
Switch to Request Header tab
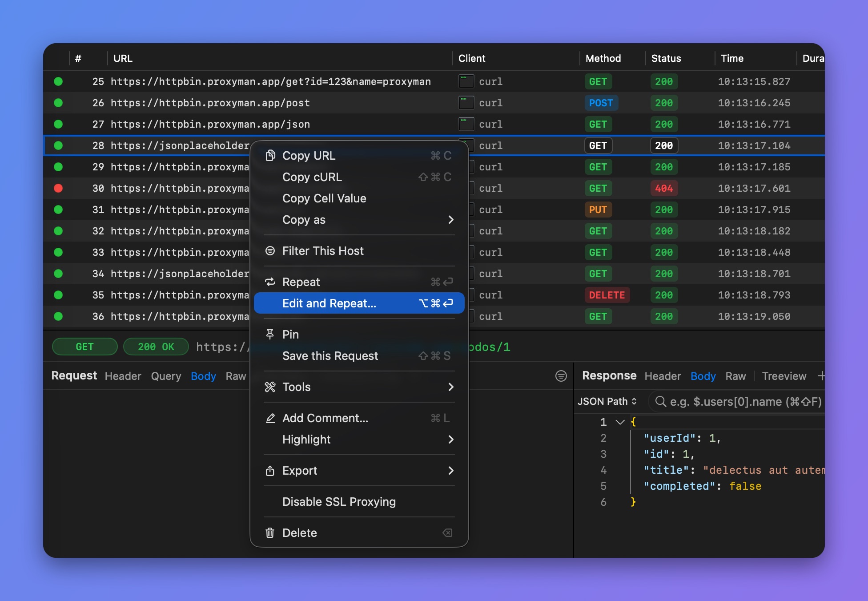[x=123, y=376]
